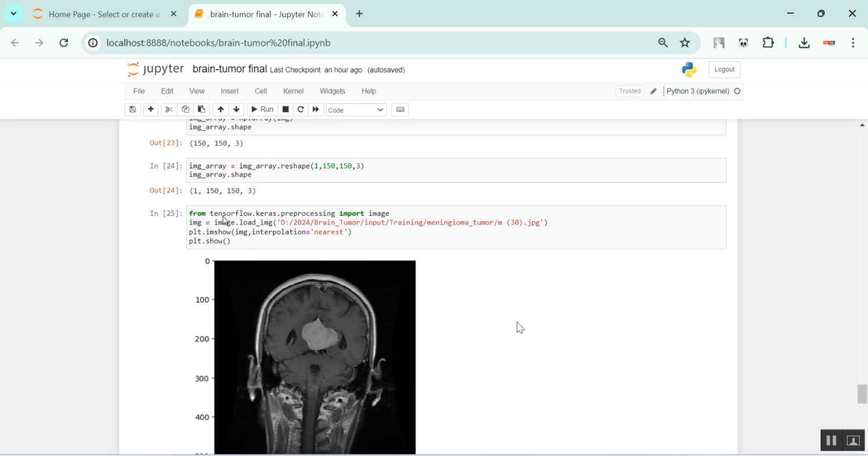This screenshot has height=456, width=868.
Task: Click the Logout button
Action: pos(724,69)
